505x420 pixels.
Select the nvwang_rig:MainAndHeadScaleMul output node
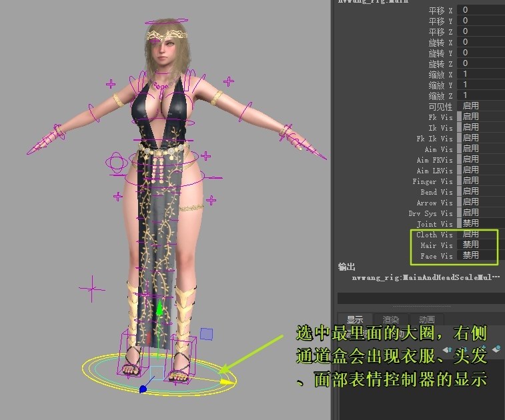(426, 277)
